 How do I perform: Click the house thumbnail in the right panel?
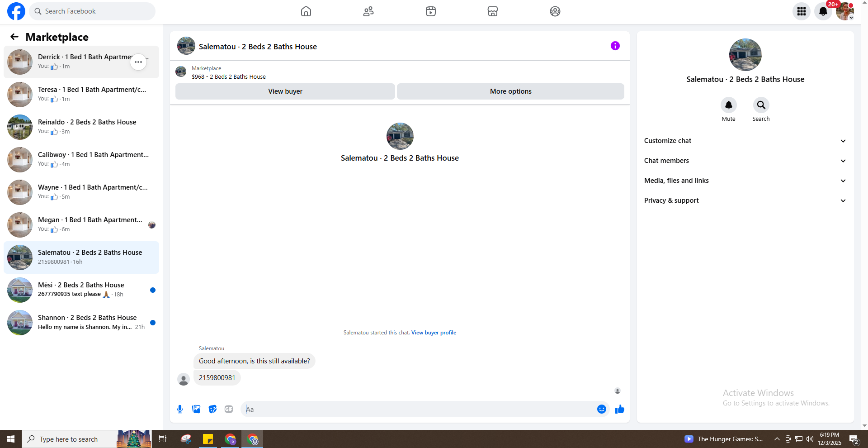point(745,55)
